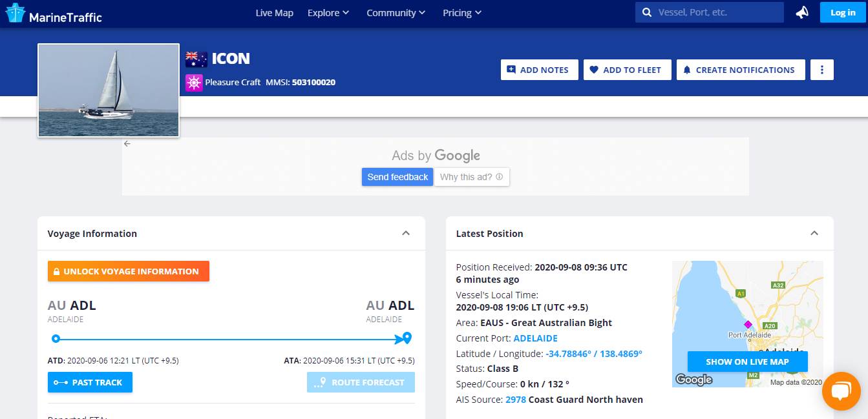Open the three-dot more options menu
868x419 pixels.
(822, 70)
